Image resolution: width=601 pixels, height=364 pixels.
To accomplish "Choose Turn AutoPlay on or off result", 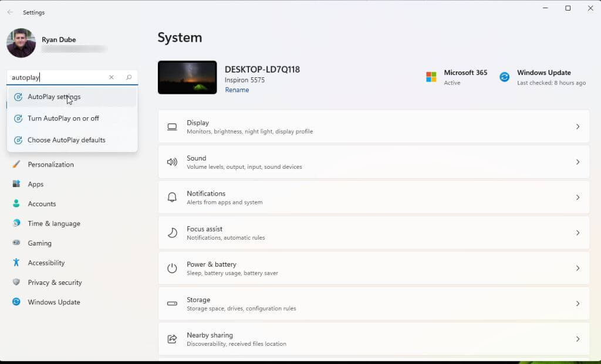I will [x=63, y=118].
